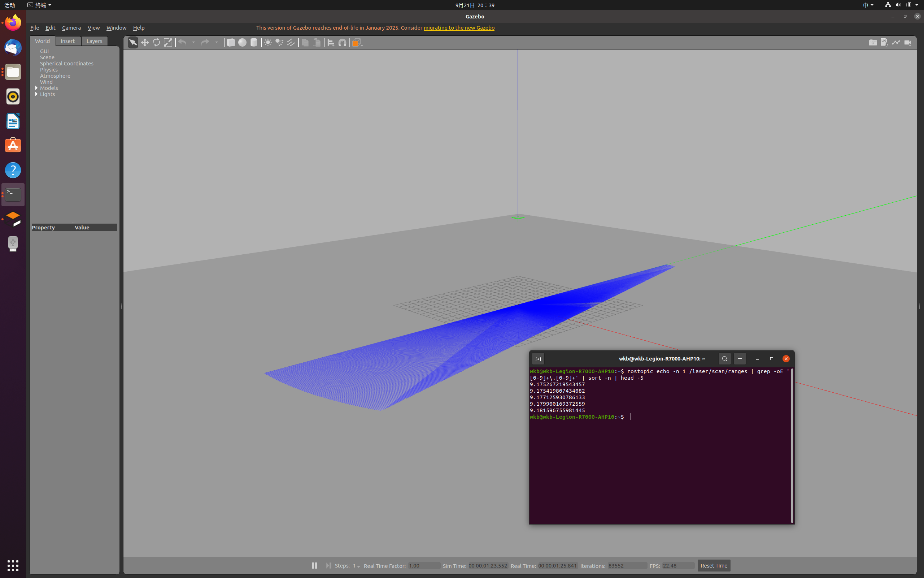Expand the Lights tree item
Viewport: 924px width, 578px height.
pyautogui.click(x=37, y=94)
